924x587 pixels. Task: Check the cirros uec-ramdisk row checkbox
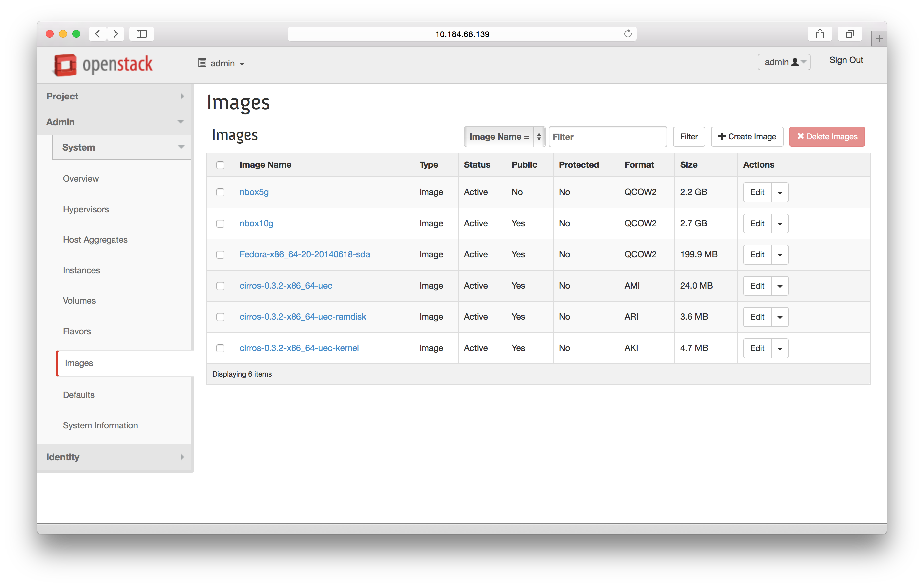(220, 317)
